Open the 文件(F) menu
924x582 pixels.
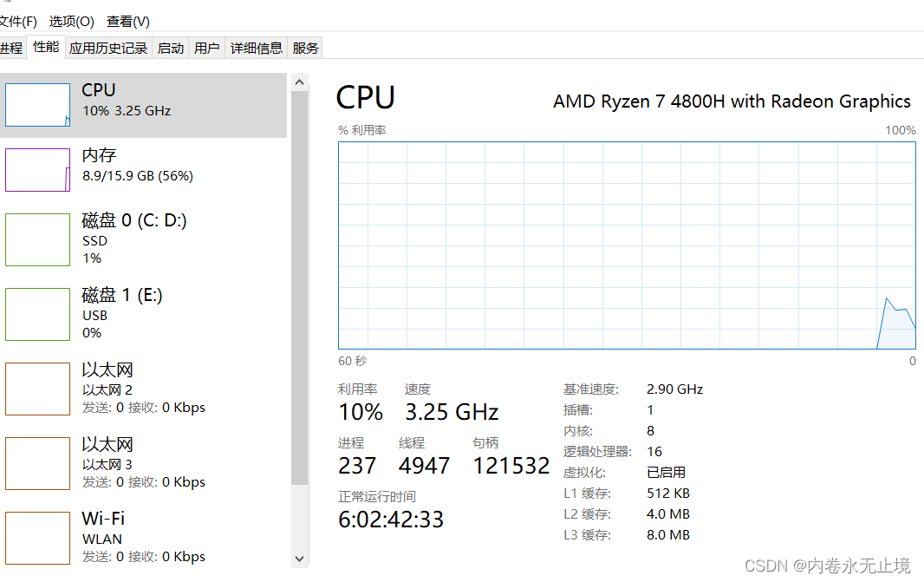coord(17,21)
